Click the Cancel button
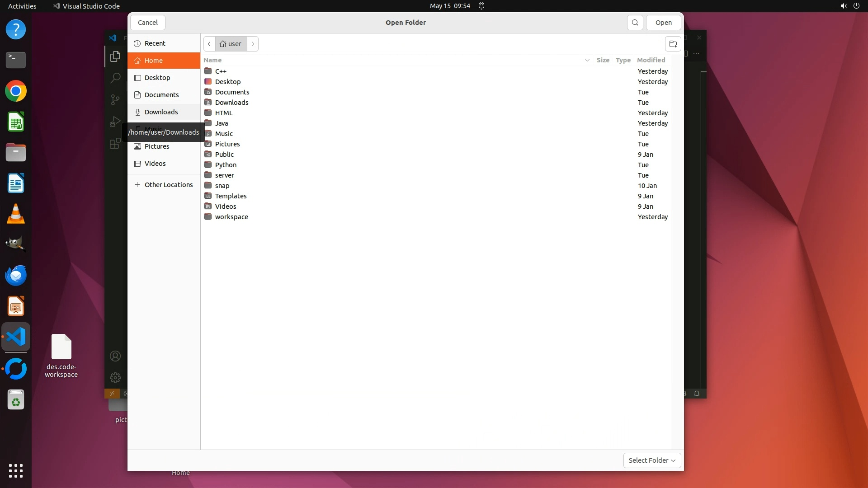Screen dimensions: 868x488 (147, 23)
